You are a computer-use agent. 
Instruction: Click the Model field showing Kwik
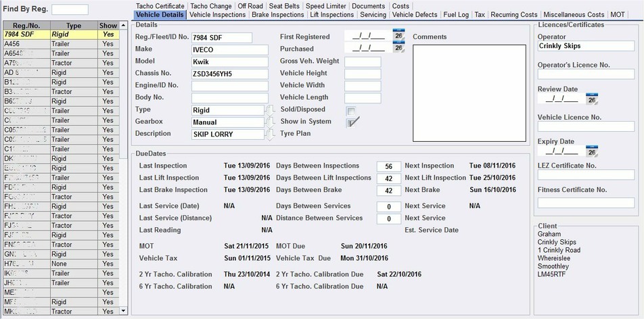pos(229,62)
